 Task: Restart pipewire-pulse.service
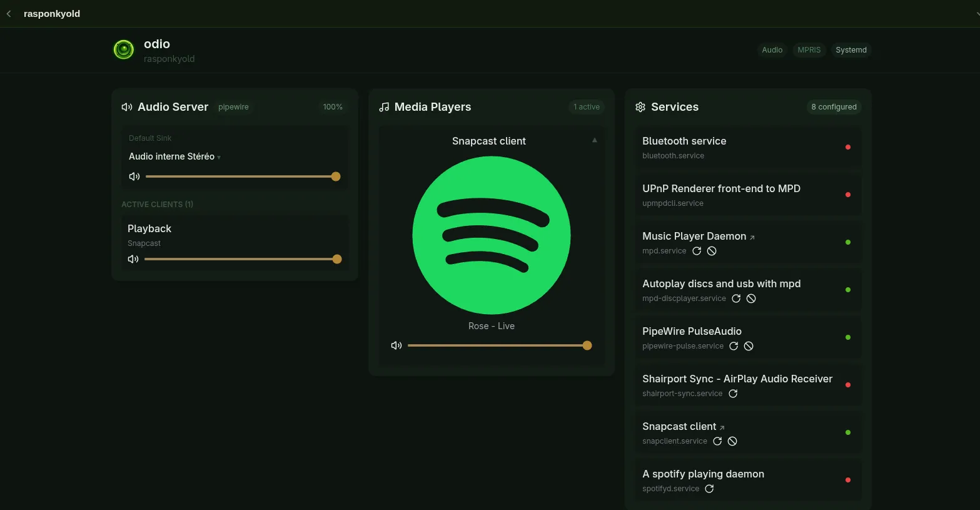[x=734, y=346]
